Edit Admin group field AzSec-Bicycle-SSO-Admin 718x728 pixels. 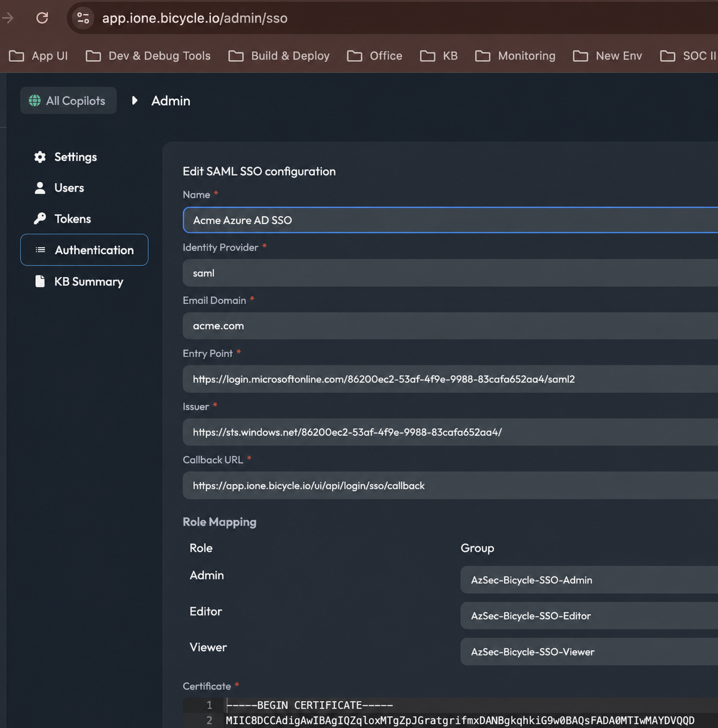(589, 580)
